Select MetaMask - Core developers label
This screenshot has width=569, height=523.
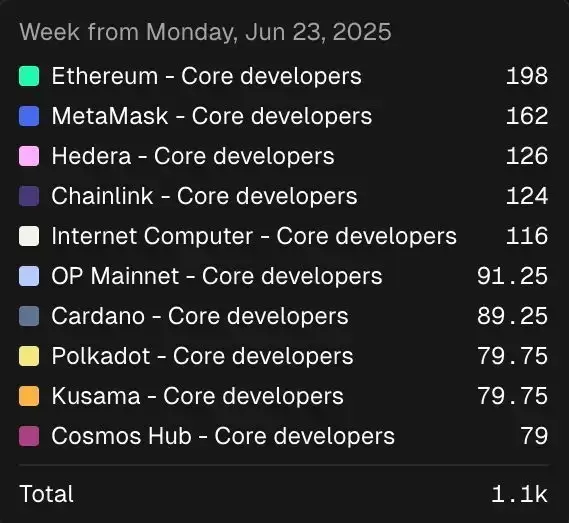[212, 116]
